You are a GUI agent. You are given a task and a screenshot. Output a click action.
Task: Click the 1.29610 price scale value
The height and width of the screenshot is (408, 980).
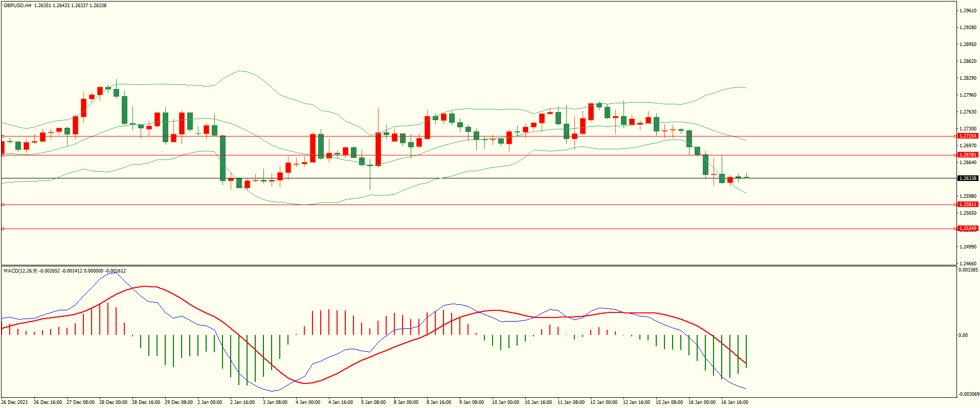tap(969, 11)
